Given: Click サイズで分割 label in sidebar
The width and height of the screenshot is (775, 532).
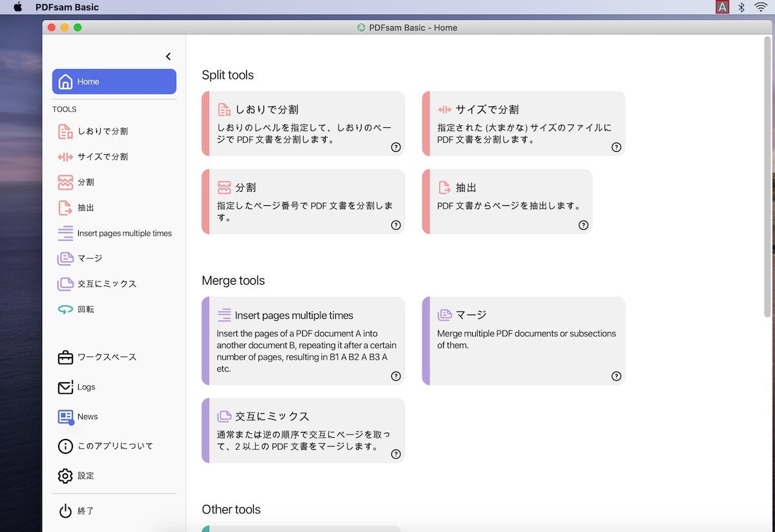Looking at the screenshot, I should pyautogui.click(x=103, y=157).
